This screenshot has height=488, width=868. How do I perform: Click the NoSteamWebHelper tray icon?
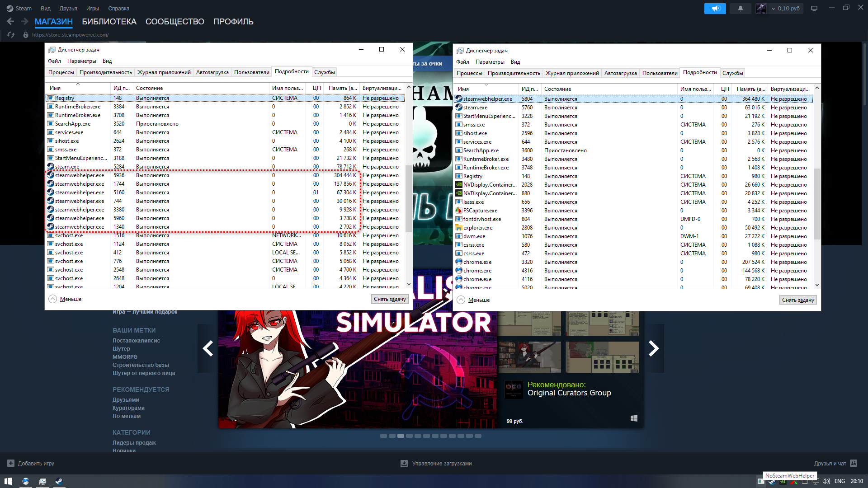761,481
